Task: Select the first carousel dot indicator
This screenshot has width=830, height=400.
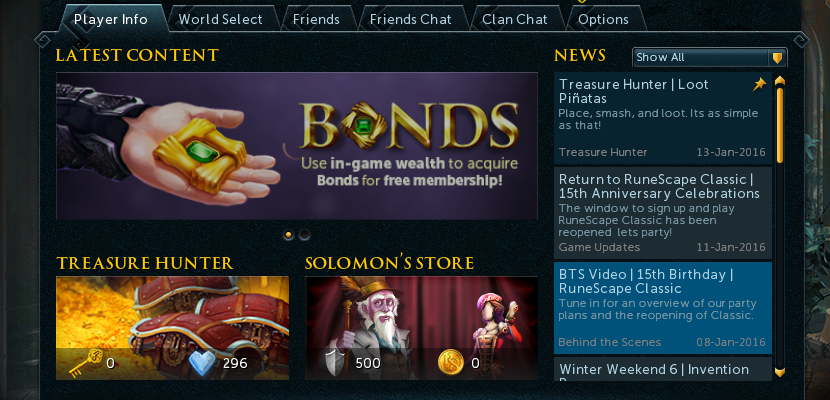Action: [288, 234]
